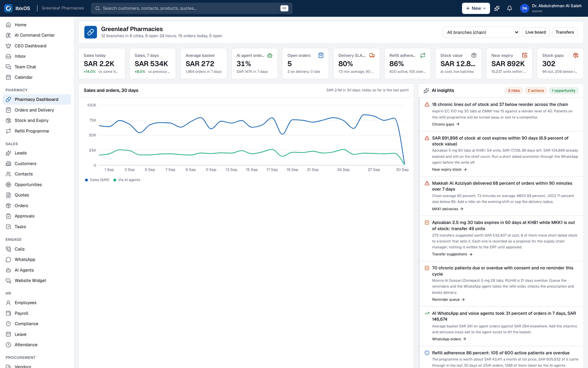Click the Leads sparkle icon

(9, 153)
